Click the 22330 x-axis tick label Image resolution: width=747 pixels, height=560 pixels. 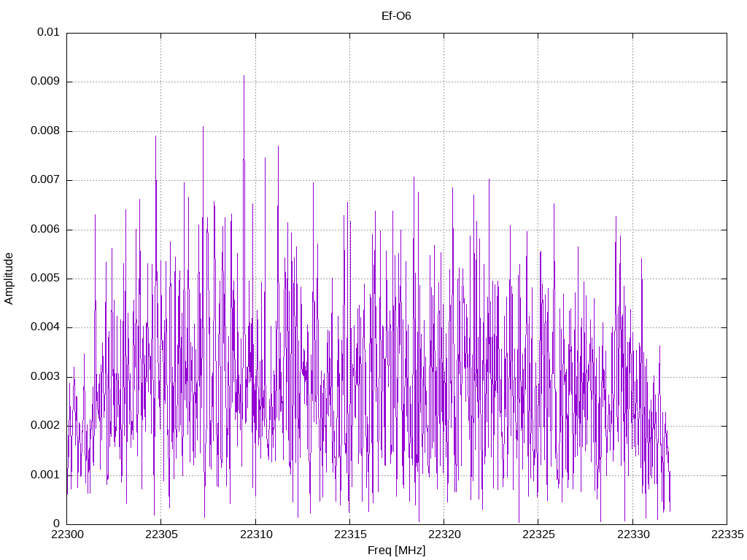632,534
